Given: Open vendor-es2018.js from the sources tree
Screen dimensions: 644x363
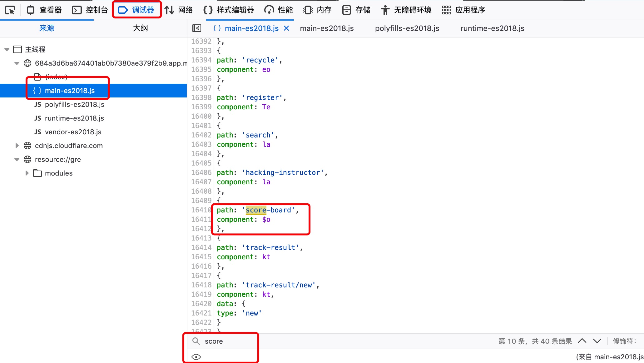Looking at the screenshot, I should pyautogui.click(x=73, y=132).
